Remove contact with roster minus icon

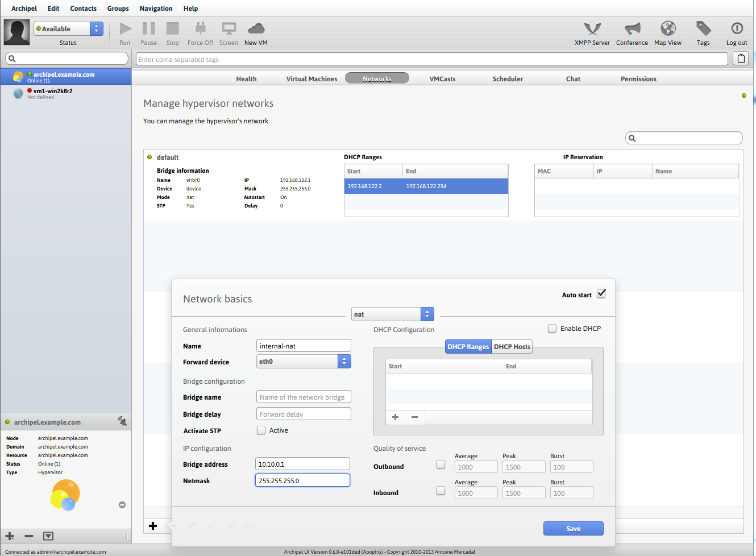click(x=29, y=536)
